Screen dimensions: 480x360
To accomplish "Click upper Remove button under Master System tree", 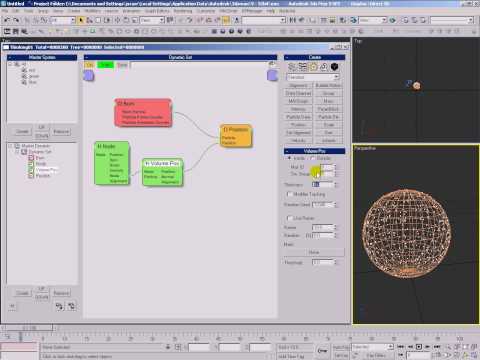I will click(61, 132).
